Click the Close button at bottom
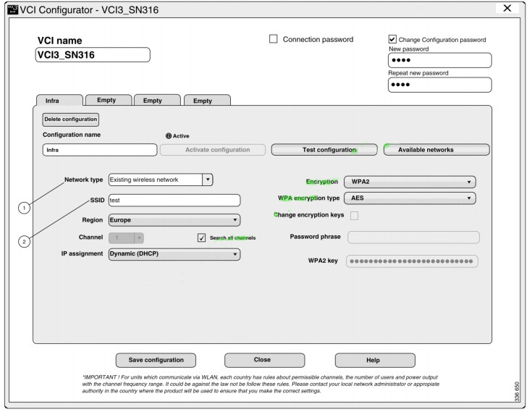Image resolution: width=532 pixels, height=412 pixels. click(x=265, y=360)
